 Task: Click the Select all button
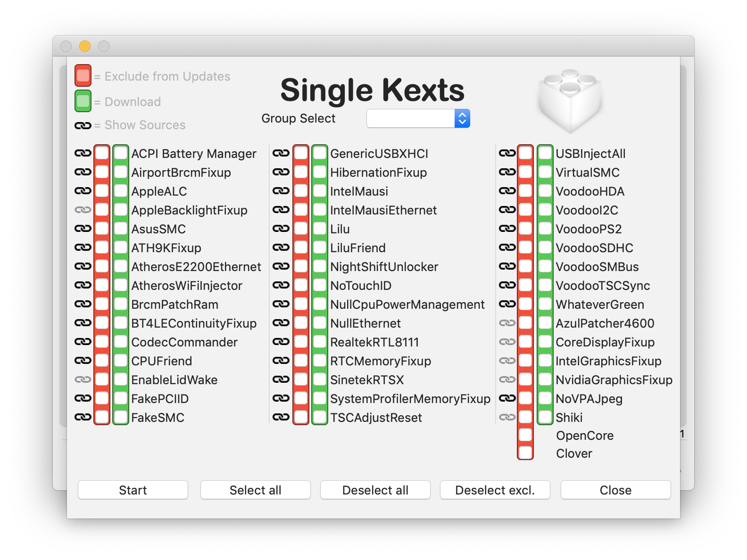(256, 490)
